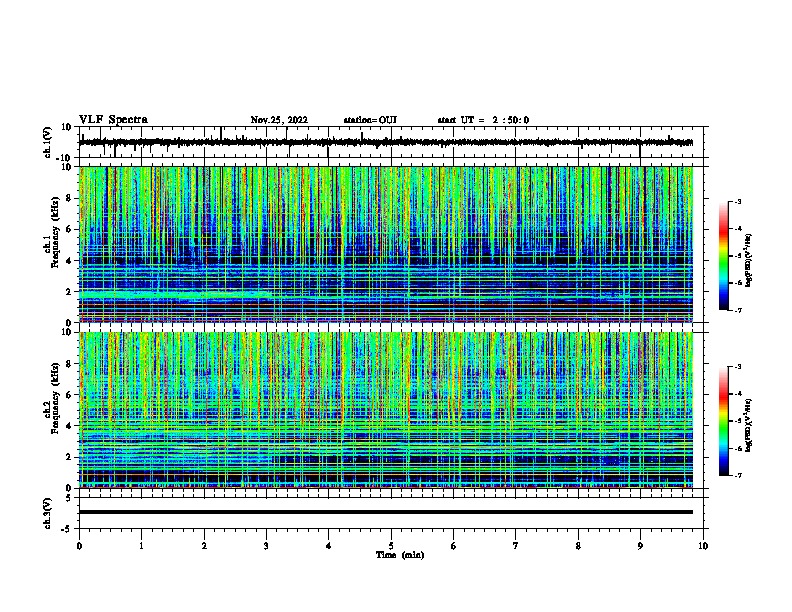Click time-axis tick label '5'
The height and width of the screenshot is (612, 792).
click(x=391, y=546)
